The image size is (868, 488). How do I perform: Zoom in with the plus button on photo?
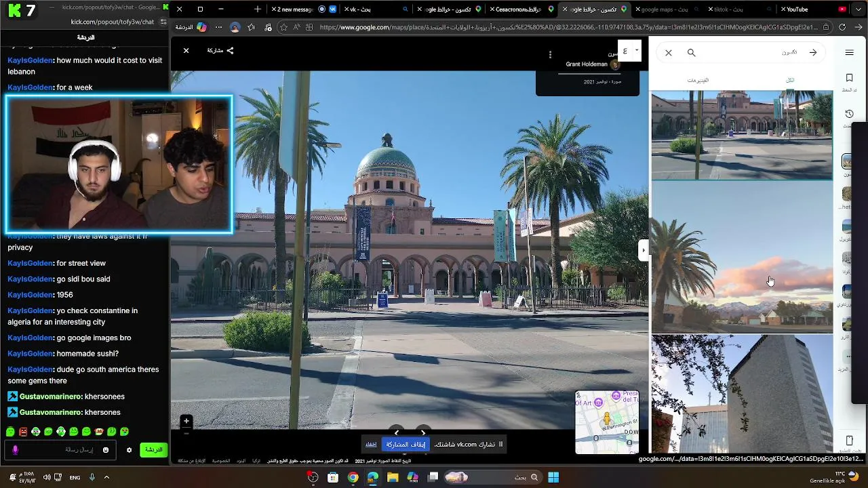click(186, 421)
